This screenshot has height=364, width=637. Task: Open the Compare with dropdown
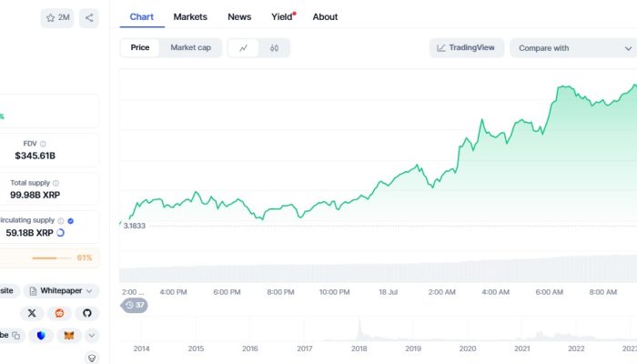pyautogui.click(x=571, y=48)
